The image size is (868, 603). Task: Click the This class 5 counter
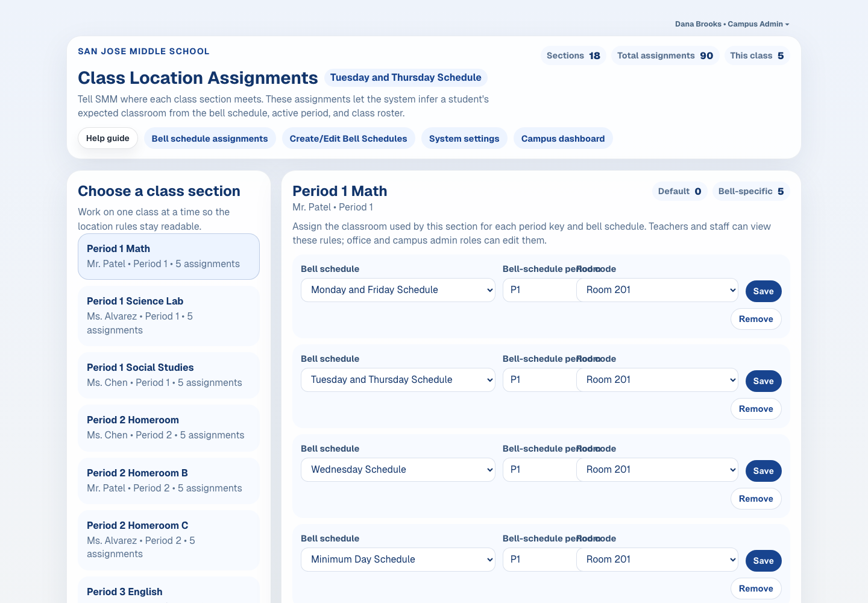(756, 55)
